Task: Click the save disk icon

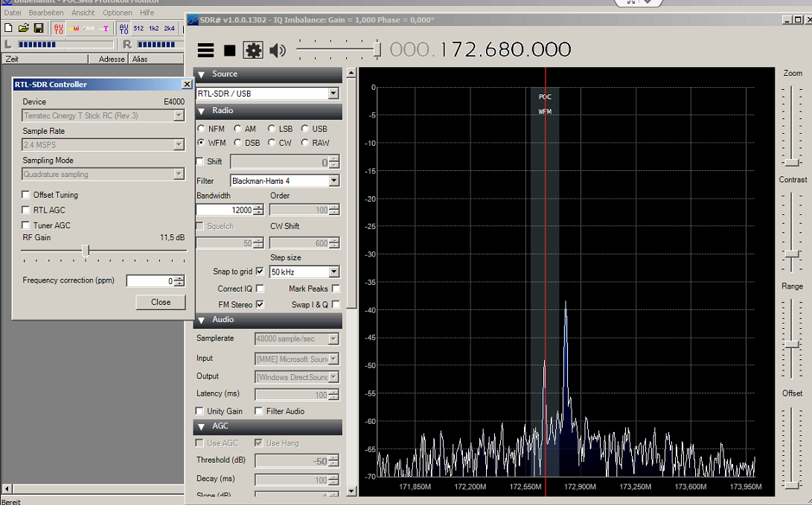Action: pos(39,28)
